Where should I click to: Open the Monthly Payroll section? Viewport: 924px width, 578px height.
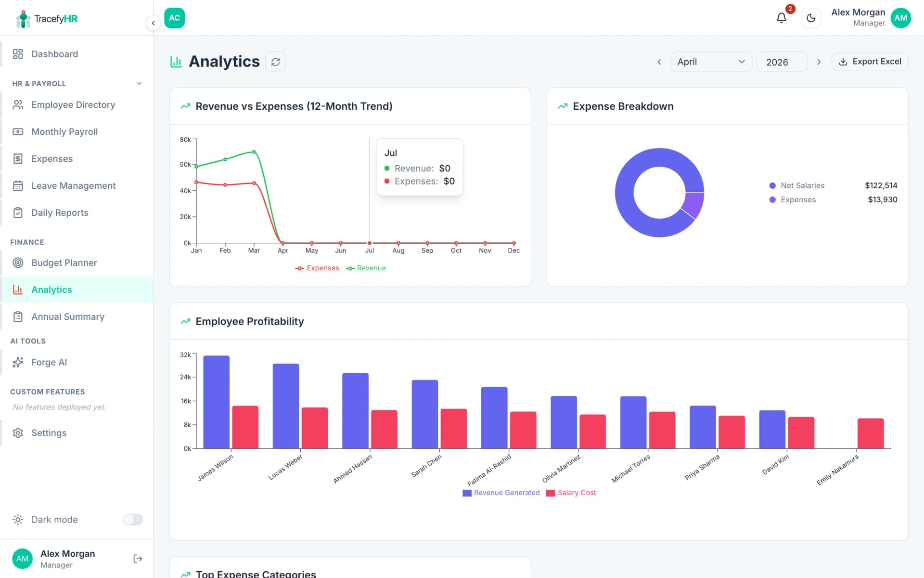pyautogui.click(x=65, y=131)
